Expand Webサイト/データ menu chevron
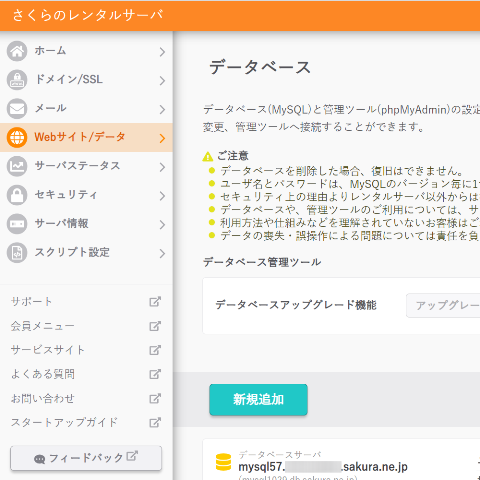This screenshot has width=480, height=480. (162, 138)
